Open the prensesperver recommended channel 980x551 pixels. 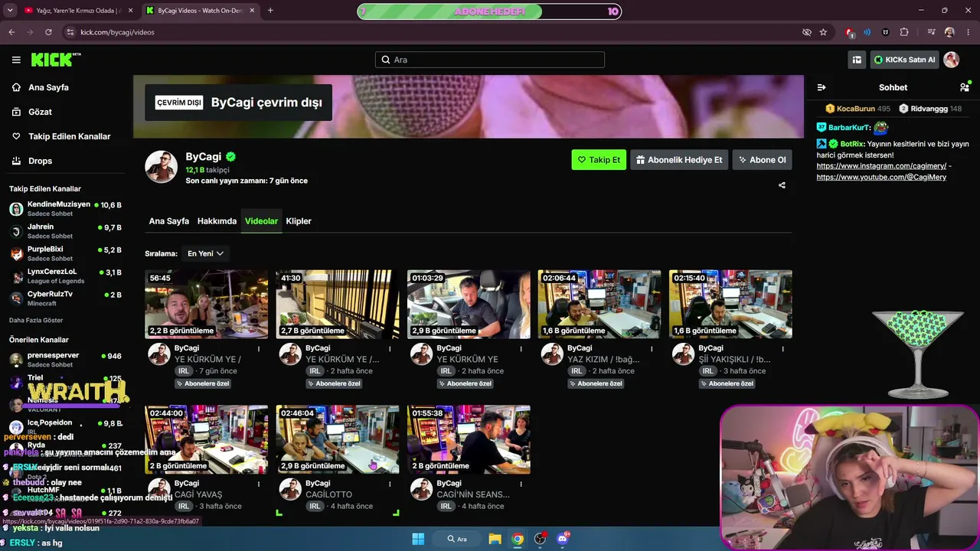(x=65, y=360)
